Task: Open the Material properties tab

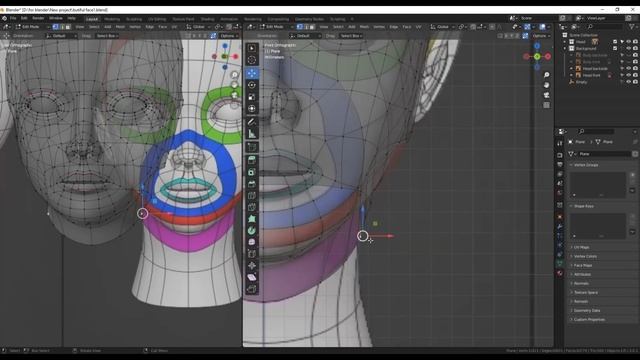Action: [560, 273]
